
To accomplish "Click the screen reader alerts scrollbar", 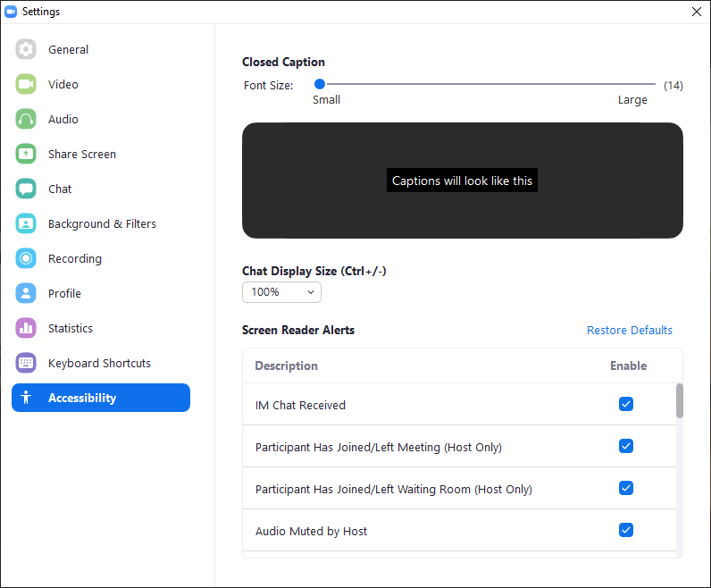I will coord(679,401).
